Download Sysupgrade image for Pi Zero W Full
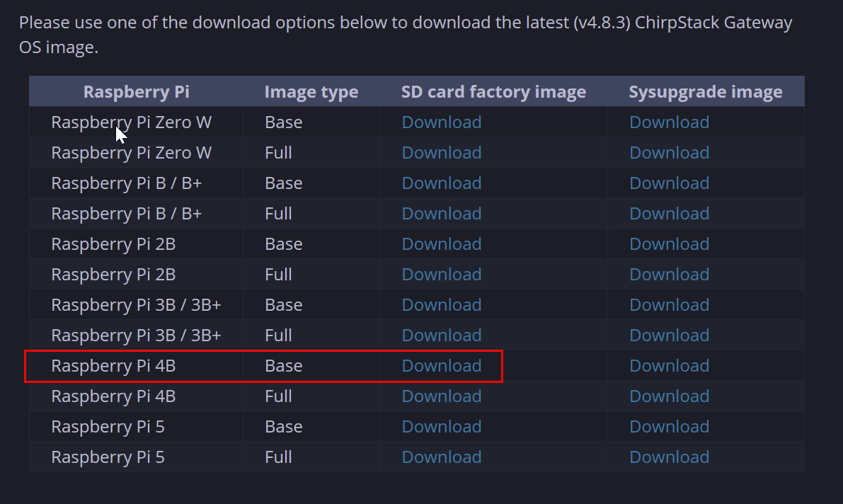 (669, 153)
